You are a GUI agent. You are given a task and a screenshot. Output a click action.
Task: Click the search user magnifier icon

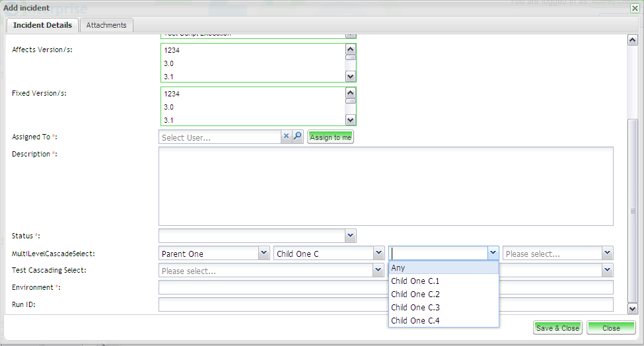(297, 137)
